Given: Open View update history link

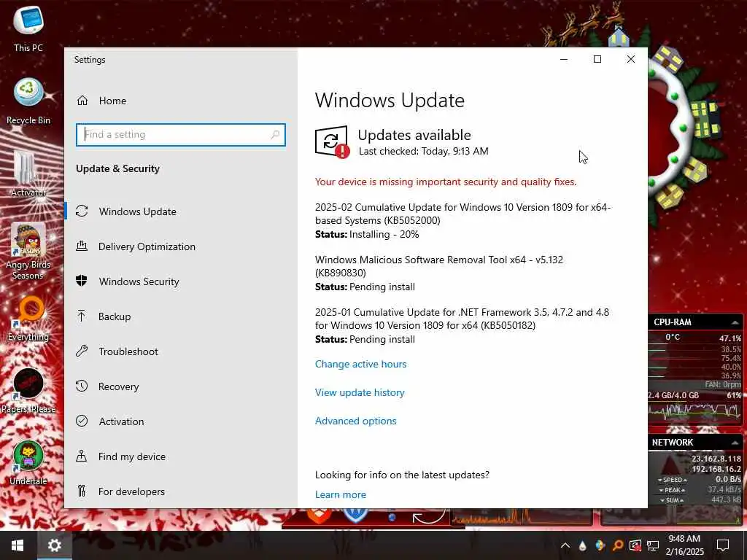Looking at the screenshot, I should (x=360, y=393).
